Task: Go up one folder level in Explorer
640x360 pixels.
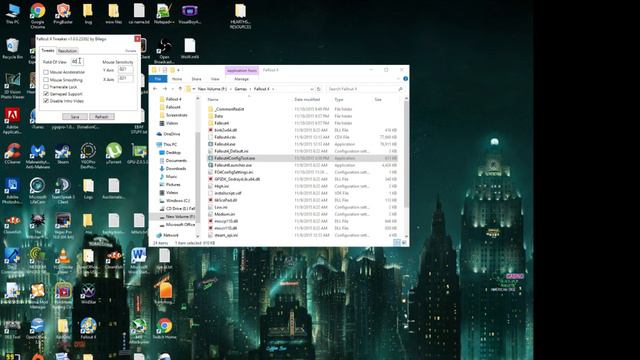Action: 180,89
